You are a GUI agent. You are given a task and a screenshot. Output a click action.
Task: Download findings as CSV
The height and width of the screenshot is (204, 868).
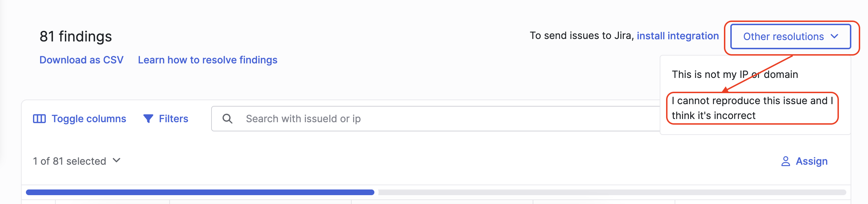pyautogui.click(x=81, y=60)
